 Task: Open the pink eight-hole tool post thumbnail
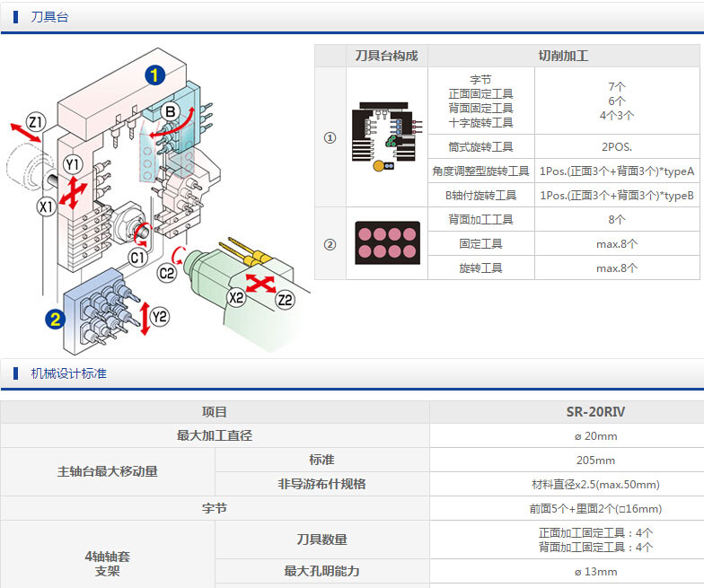point(386,242)
